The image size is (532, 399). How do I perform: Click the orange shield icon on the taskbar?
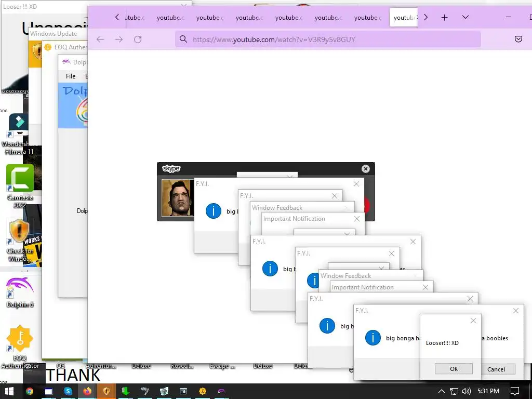coord(107,391)
